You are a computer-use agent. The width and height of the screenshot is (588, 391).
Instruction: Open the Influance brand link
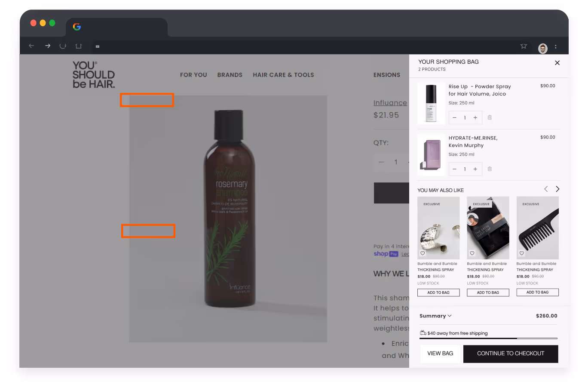pyautogui.click(x=390, y=103)
